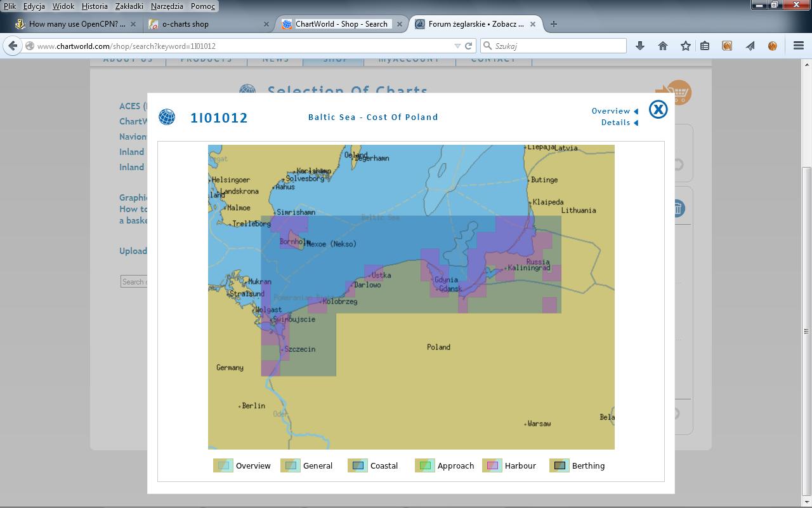Click the search magnifier in Szukaj box
This screenshot has width=812, height=508.
487,46
